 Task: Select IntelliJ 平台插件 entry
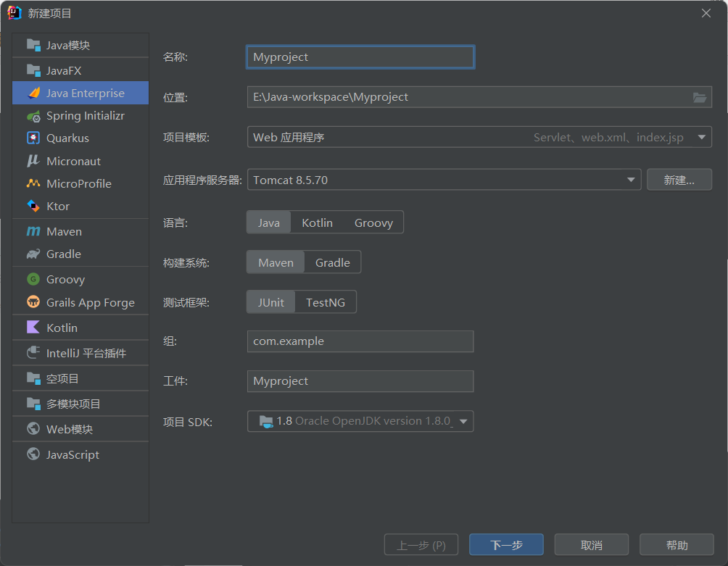point(80,353)
